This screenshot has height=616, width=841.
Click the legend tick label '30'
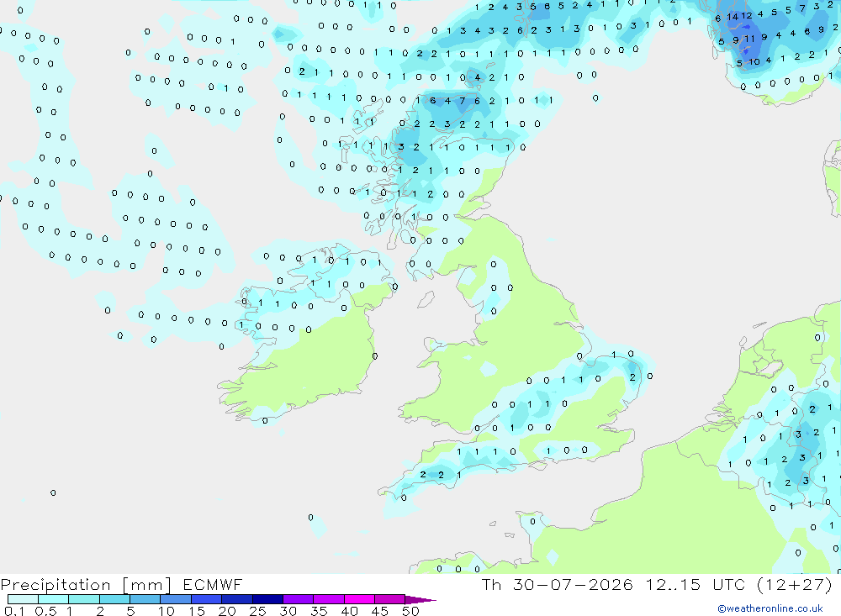pyautogui.click(x=288, y=611)
